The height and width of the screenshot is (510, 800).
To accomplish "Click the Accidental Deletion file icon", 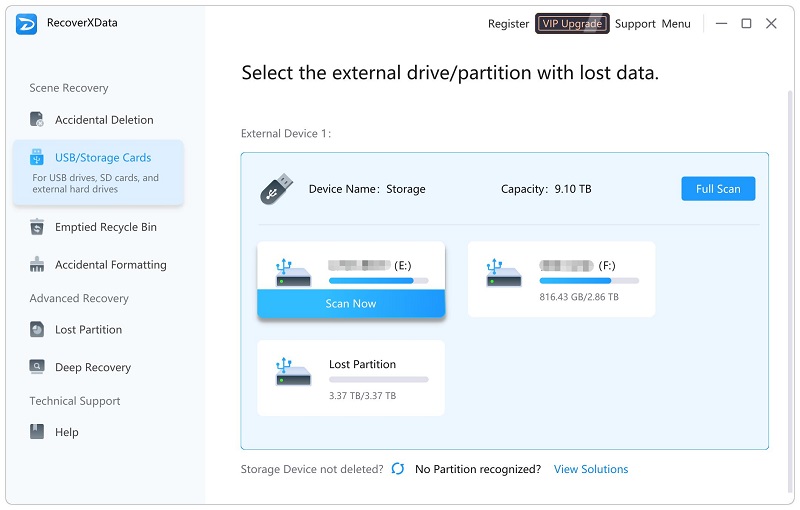I will coord(37,120).
